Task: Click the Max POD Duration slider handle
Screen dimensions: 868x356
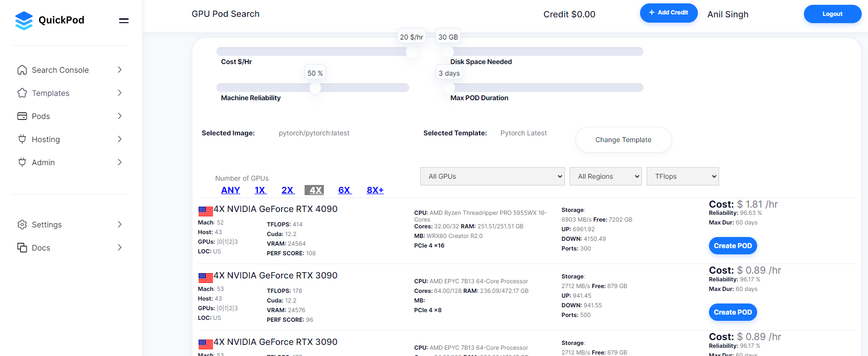Action: (x=449, y=88)
